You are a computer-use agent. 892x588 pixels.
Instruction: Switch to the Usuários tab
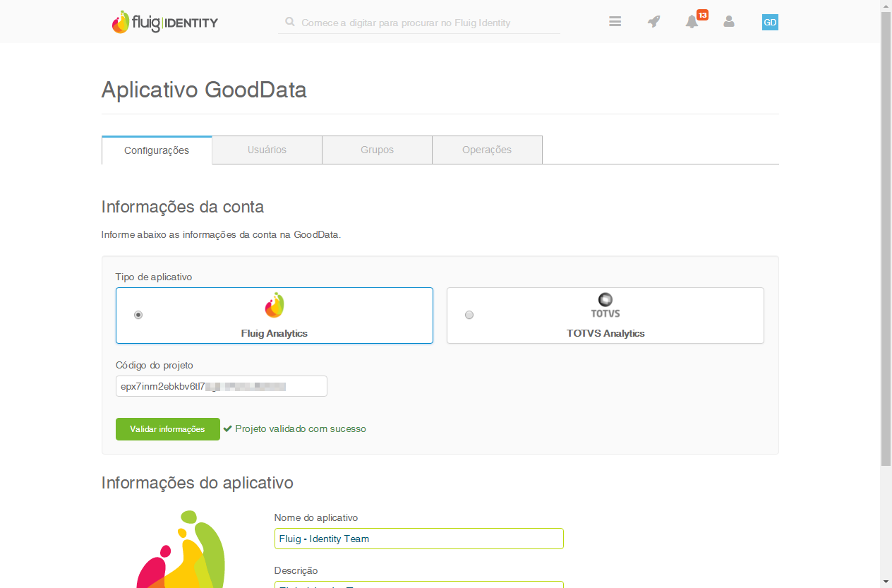tap(267, 150)
